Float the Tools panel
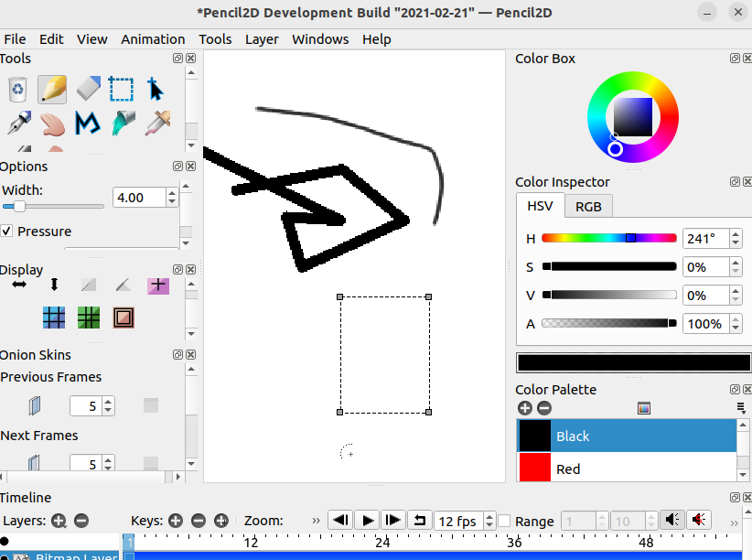The height and width of the screenshot is (560, 752). point(177,58)
